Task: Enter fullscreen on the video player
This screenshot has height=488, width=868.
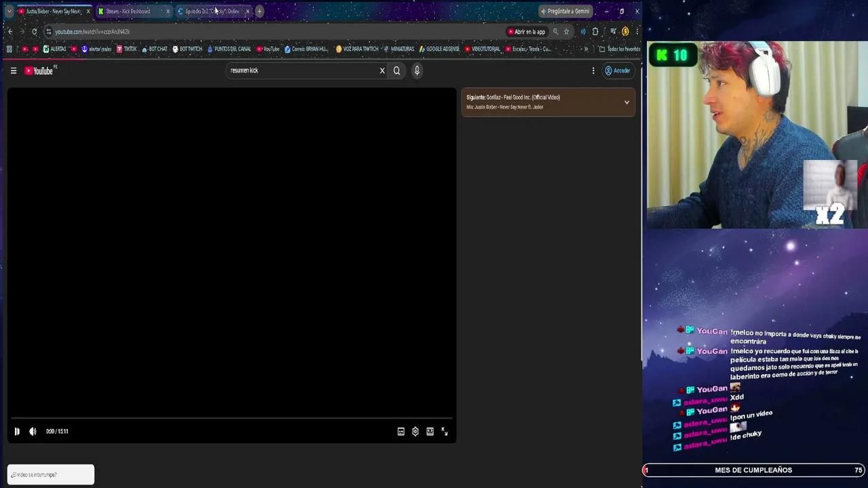Action: click(445, 431)
